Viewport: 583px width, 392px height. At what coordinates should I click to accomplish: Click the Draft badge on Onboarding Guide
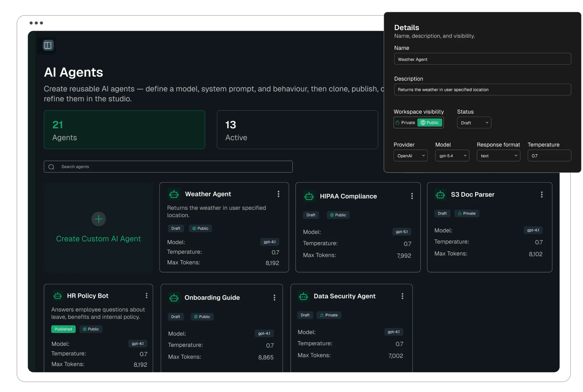pos(176,317)
